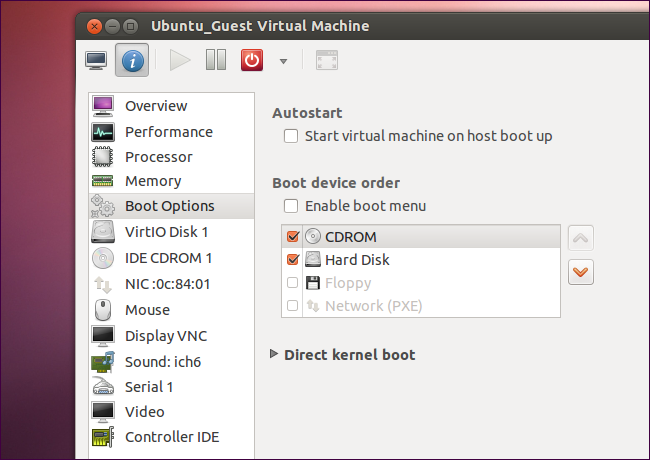
Task: Select the Hard Disk row in boot list
Action: (x=357, y=260)
